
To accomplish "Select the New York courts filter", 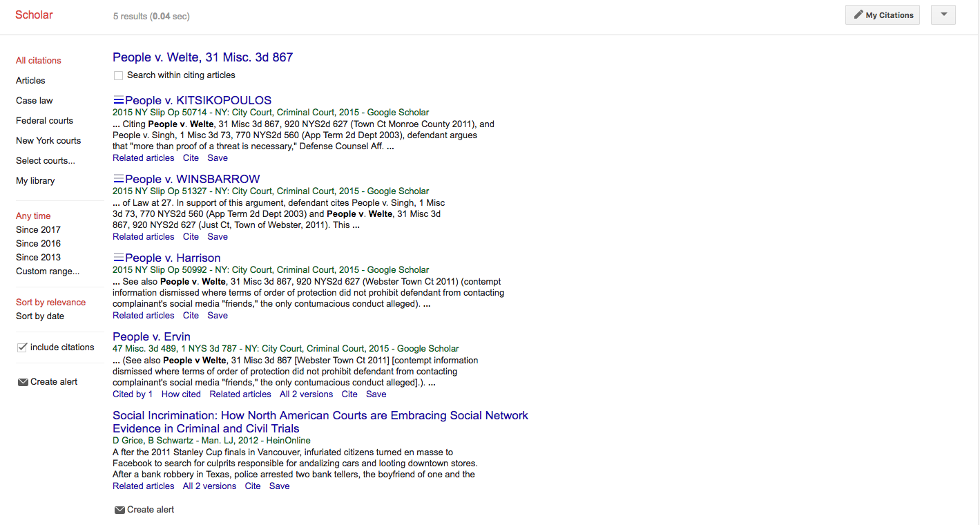I will [48, 140].
